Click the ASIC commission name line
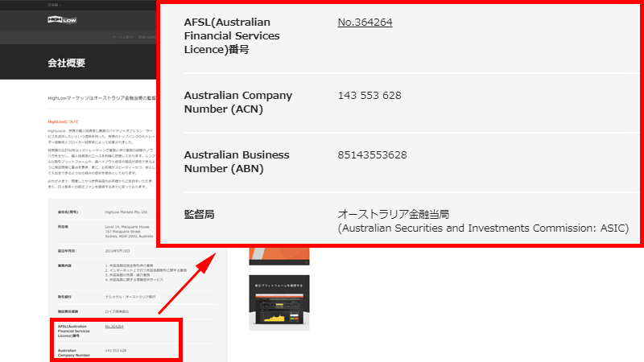This screenshot has width=644, height=362. 483,228
